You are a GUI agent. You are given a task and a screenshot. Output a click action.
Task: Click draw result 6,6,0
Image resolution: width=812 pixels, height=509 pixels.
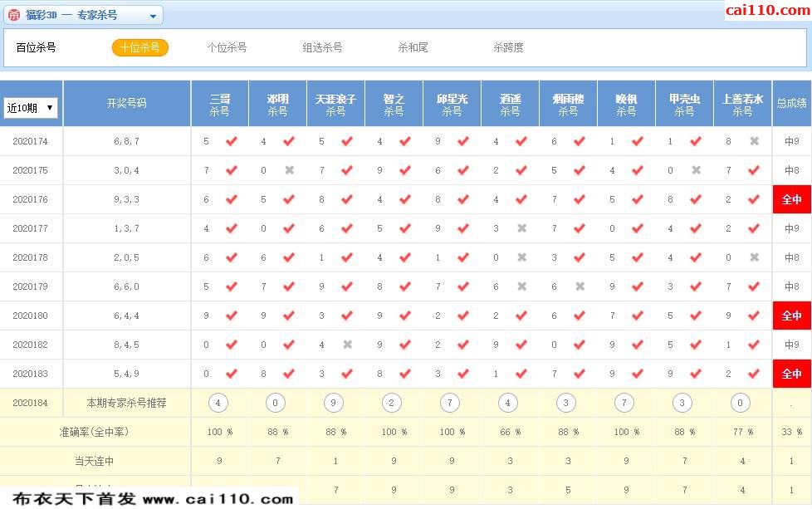click(x=126, y=286)
